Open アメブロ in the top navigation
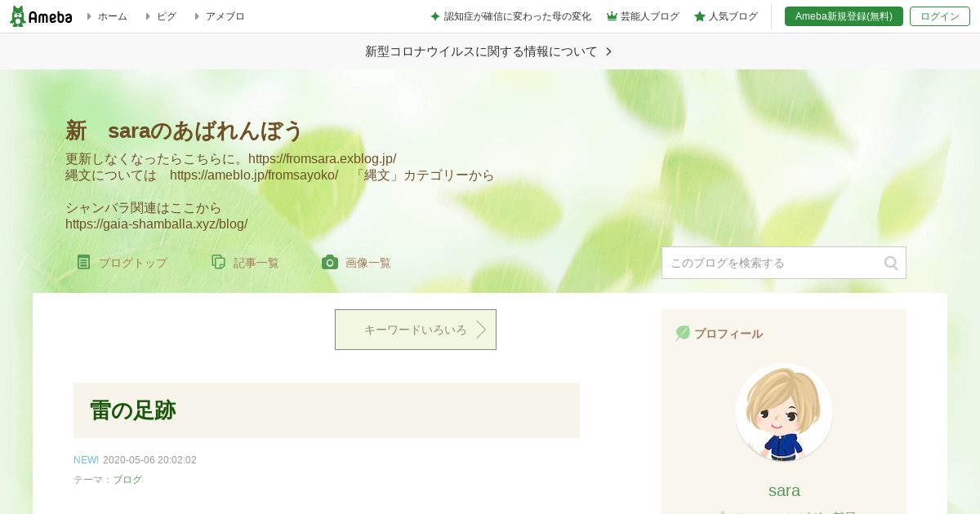The image size is (980, 514). click(225, 16)
